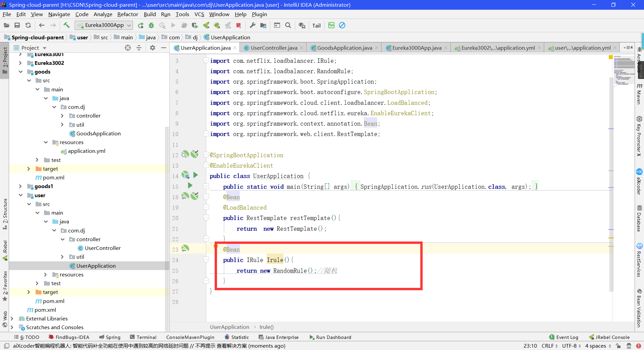
Task: Close the UserApplication.java tab
Action: (235, 48)
